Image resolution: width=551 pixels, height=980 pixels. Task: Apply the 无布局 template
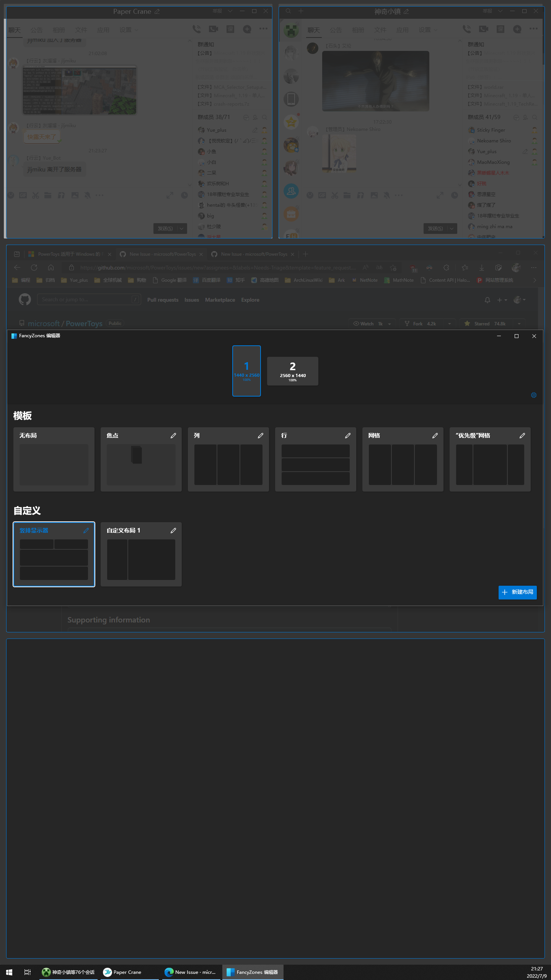click(54, 459)
